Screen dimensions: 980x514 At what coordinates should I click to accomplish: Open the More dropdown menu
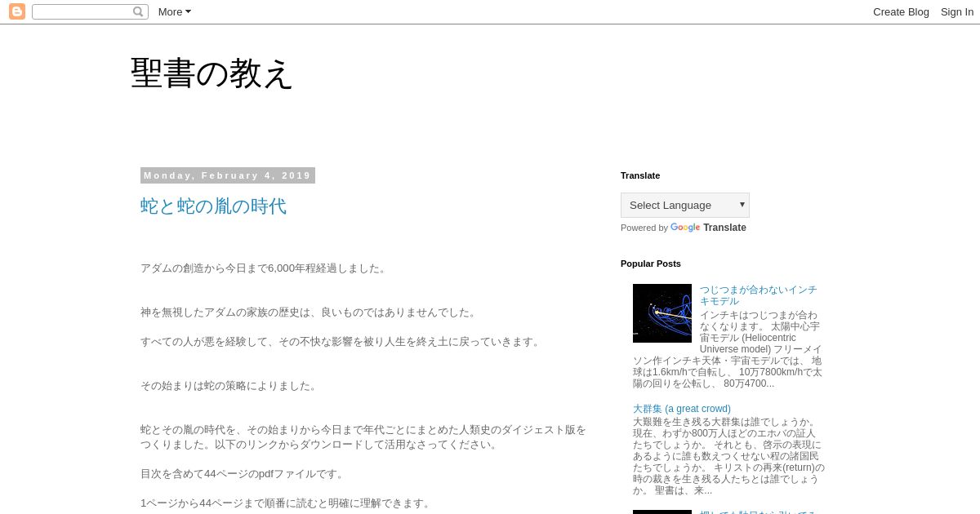click(x=175, y=11)
